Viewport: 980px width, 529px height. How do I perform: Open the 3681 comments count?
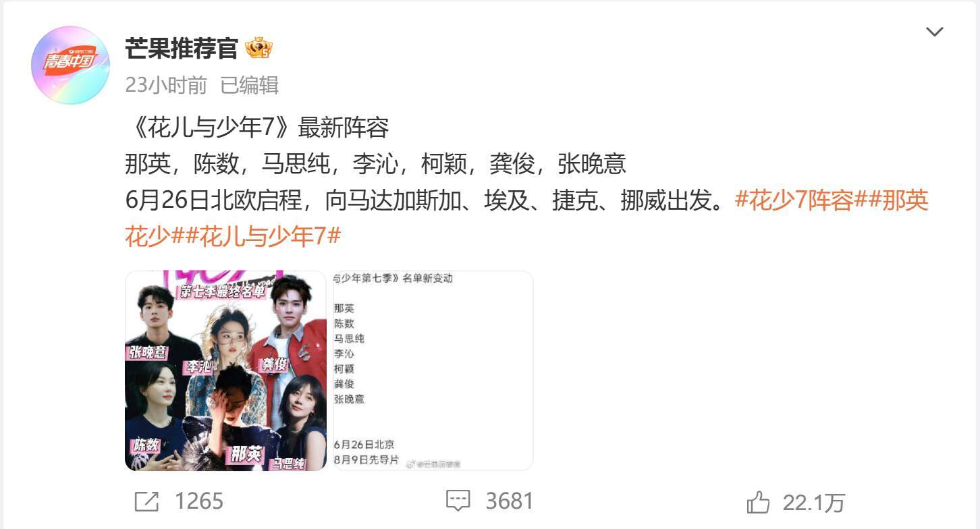[510, 501]
